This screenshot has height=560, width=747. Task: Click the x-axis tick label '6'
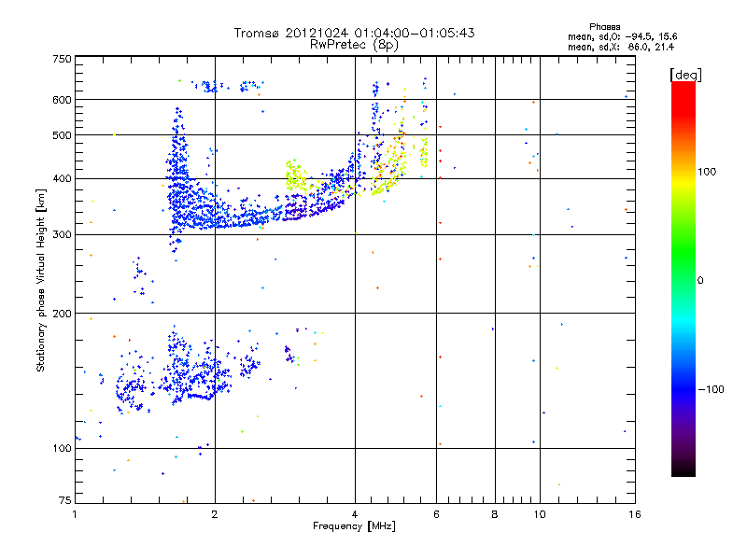(436, 514)
